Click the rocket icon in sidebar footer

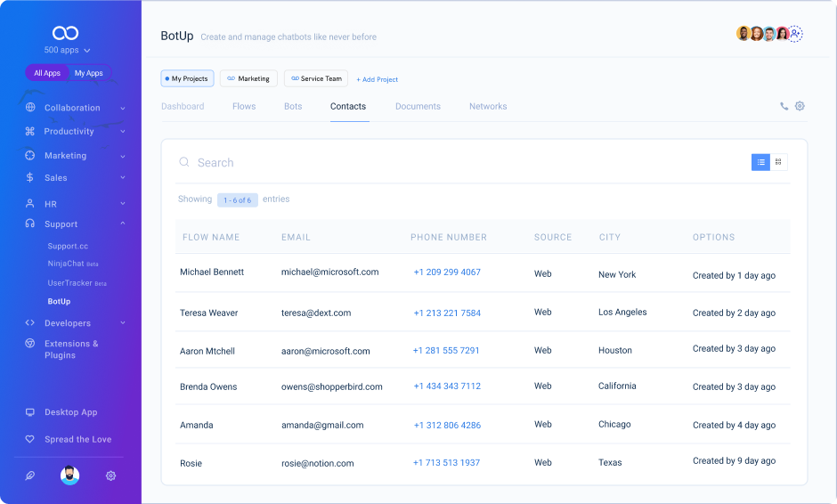pos(29,476)
